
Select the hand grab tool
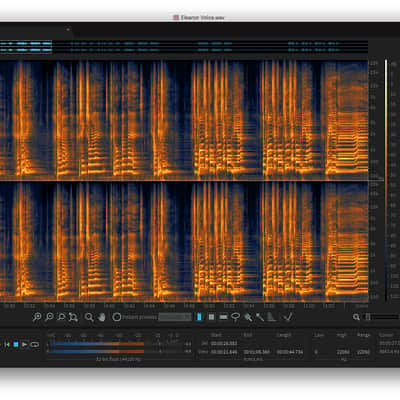click(x=102, y=317)
